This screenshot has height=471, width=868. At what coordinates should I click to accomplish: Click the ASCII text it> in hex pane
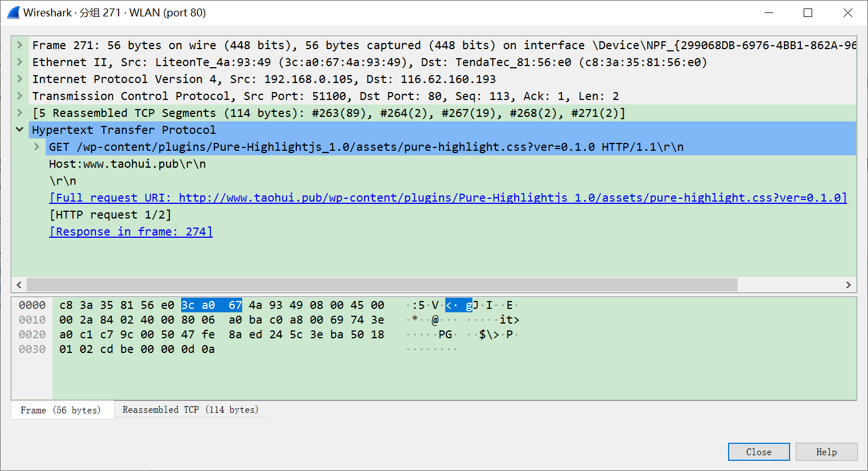[x=509, y=320]
